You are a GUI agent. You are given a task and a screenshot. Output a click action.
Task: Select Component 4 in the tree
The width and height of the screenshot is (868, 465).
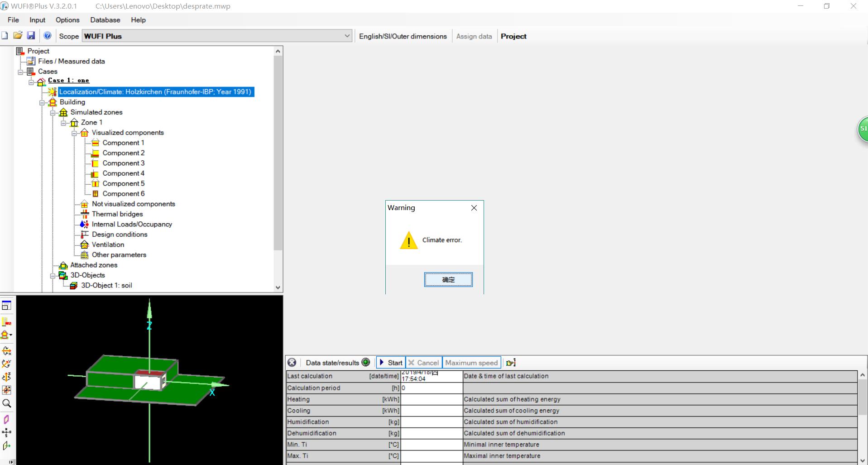[x=123, y=173]
